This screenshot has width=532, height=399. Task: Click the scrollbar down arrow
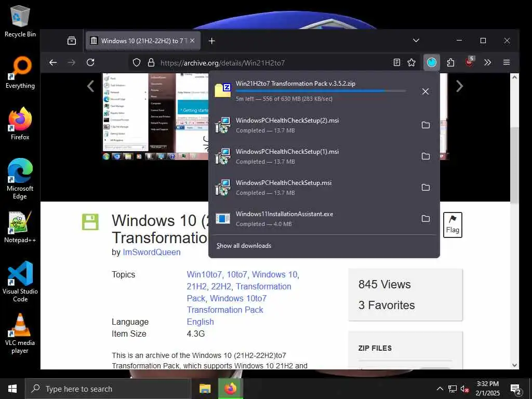pos(514,365)
